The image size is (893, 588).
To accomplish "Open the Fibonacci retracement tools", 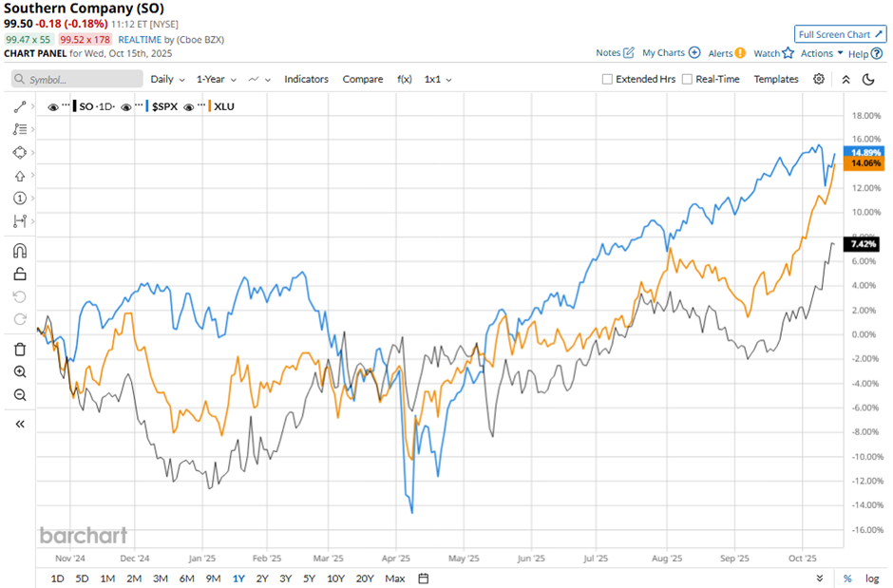I will 20,129.
